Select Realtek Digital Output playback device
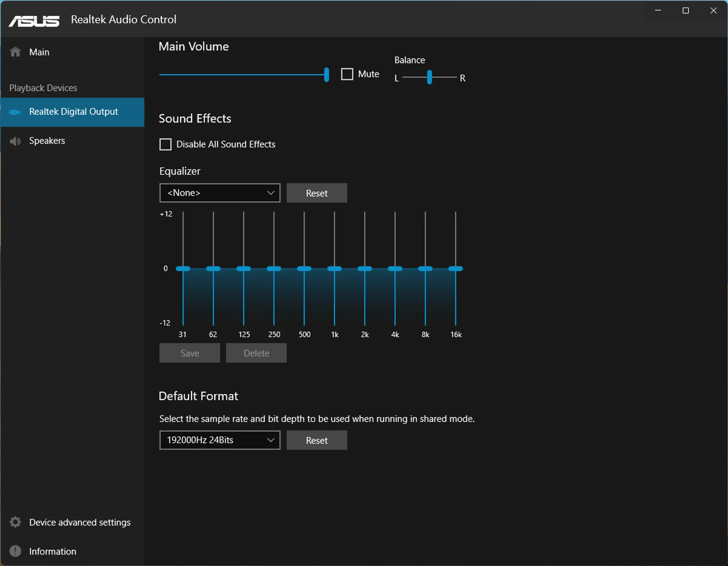728x566 pixels. tap(72, 112)
